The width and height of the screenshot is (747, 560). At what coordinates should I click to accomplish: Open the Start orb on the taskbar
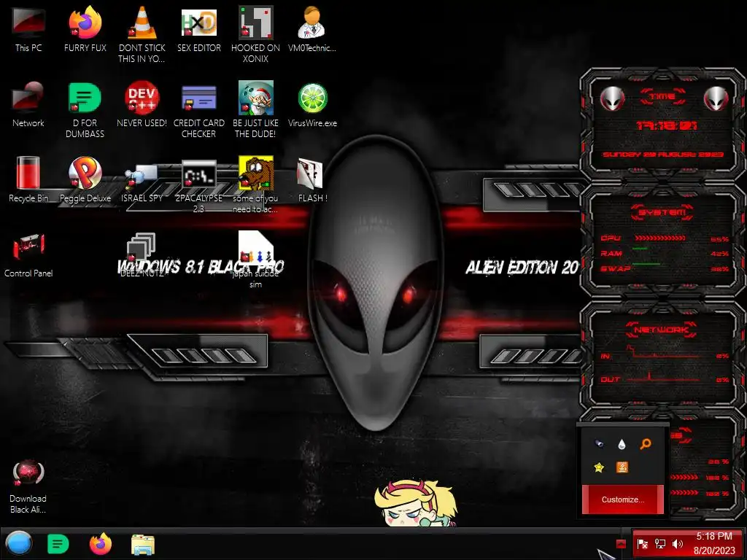(19, 543)
